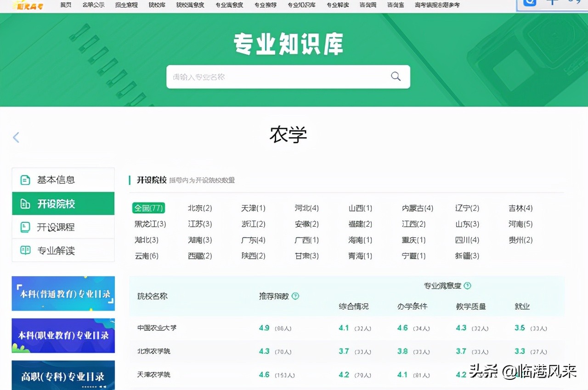Open 开设课程 via its book icon
Viewport: 588px width, 390px height.
[x=25, y=227]
